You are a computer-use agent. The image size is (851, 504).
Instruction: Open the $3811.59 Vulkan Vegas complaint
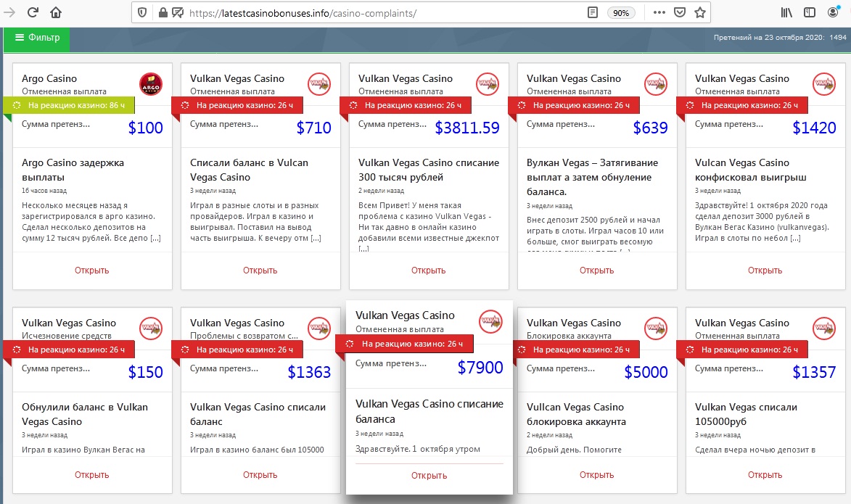pyautogui.click(x=428, y=270)
